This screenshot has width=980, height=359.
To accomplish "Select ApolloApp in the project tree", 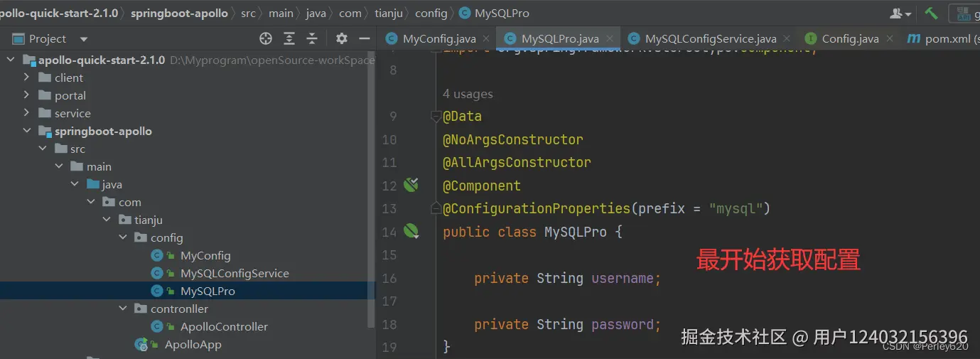I will (193, 344).
